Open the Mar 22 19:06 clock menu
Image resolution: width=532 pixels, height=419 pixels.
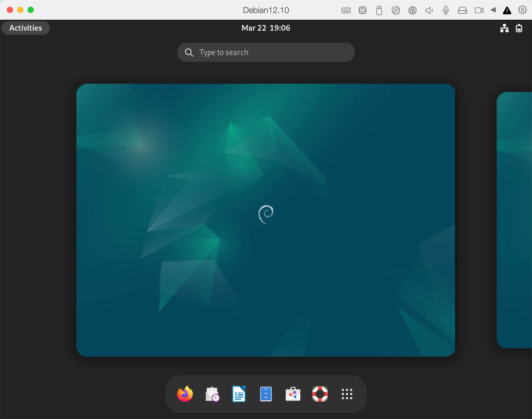(265, 28)
